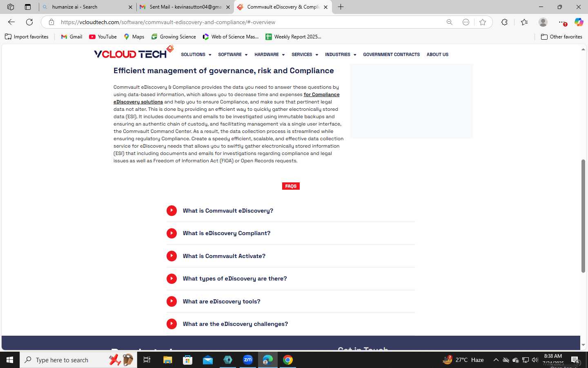Expand What are eDiscovery tools? FAQ

click(290, 301)
